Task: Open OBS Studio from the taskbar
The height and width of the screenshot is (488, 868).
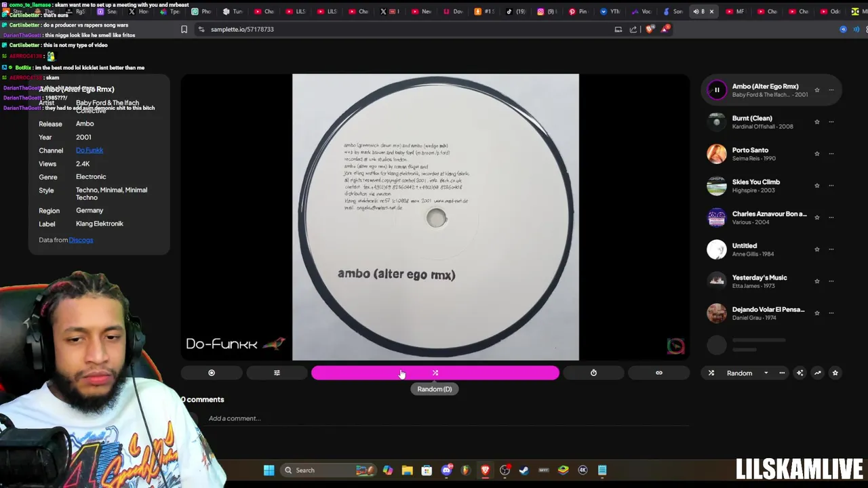Action: [505, 470]
